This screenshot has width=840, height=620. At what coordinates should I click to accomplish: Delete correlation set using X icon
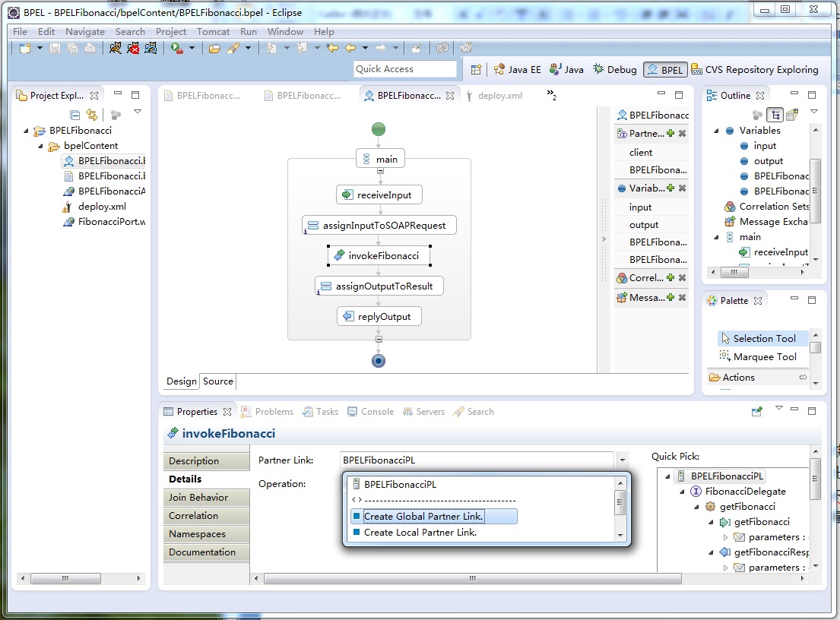coord(682,278)
